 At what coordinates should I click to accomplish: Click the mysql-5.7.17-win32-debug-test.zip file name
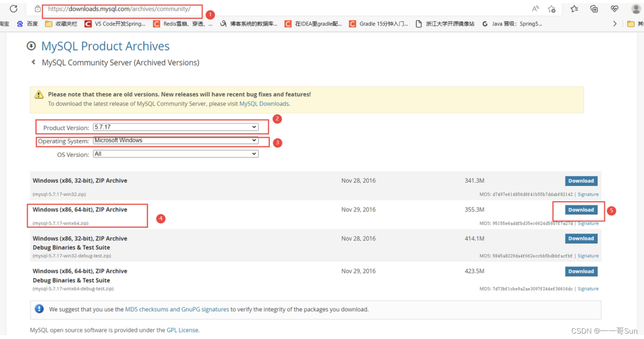[72, 256]
